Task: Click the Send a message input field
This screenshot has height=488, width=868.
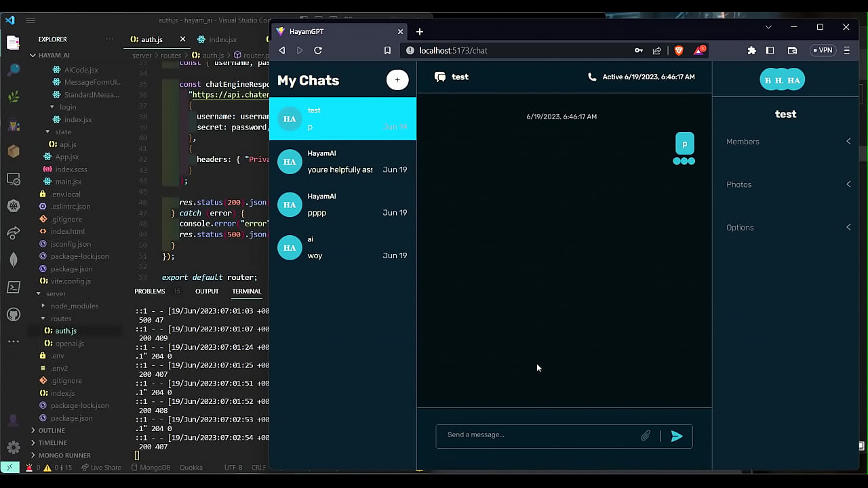Action: (x=536, y=434)
